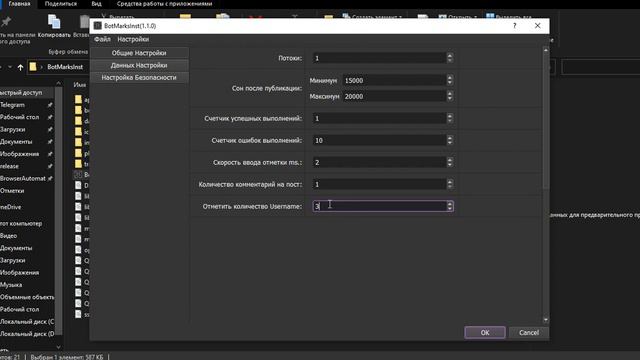This screenshot has height=360, width=640.
Task: Open the Настройки menu in BotMarksInst
Action: (x=133, y=39)
